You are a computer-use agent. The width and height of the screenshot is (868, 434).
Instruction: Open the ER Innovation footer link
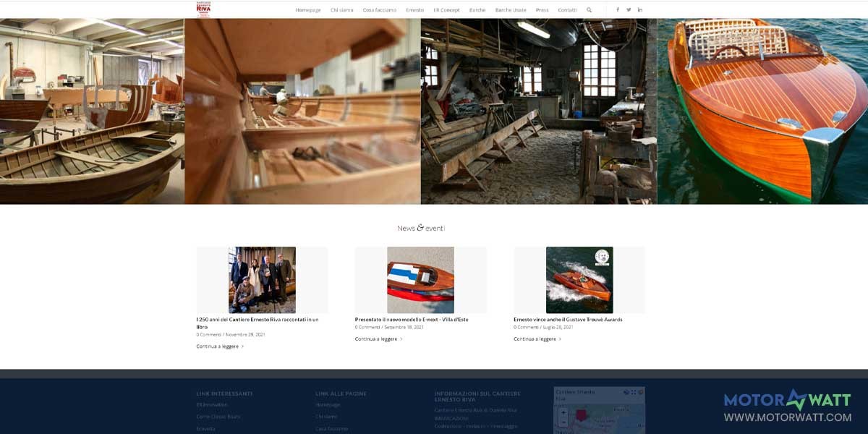coord(211,405)
